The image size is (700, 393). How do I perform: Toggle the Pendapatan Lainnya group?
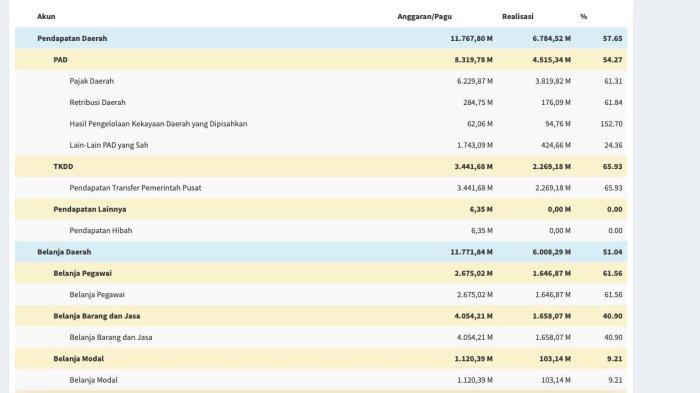[x=321, y=209]
